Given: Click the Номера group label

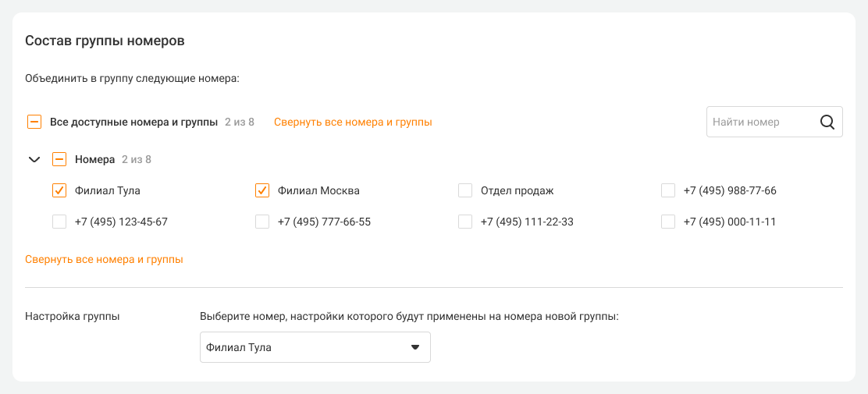Looking at the screenshot, I should tap(94, 159).
